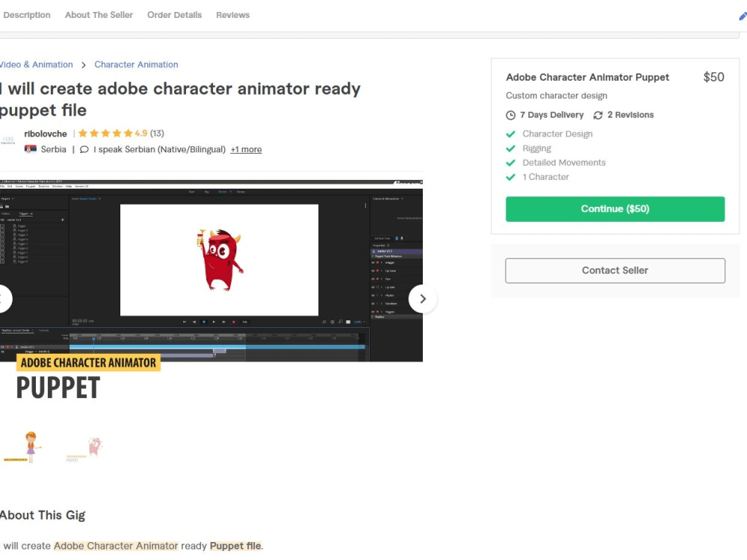
Task: Open Character Animation breadcrumb link
Action: click(x=136, y=65)
